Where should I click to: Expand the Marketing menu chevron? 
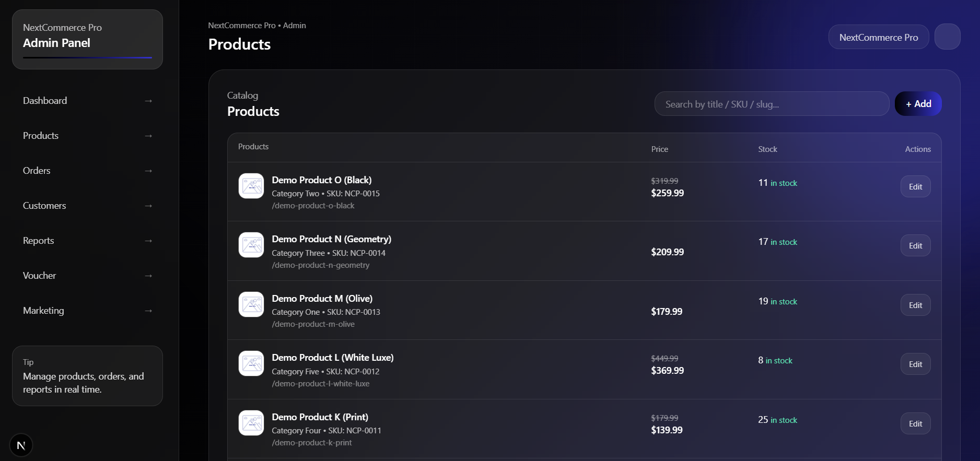pos(148,311)
